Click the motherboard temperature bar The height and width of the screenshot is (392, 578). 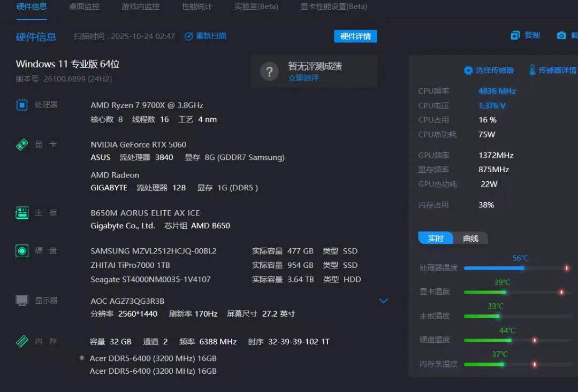[x=516, y=316]
